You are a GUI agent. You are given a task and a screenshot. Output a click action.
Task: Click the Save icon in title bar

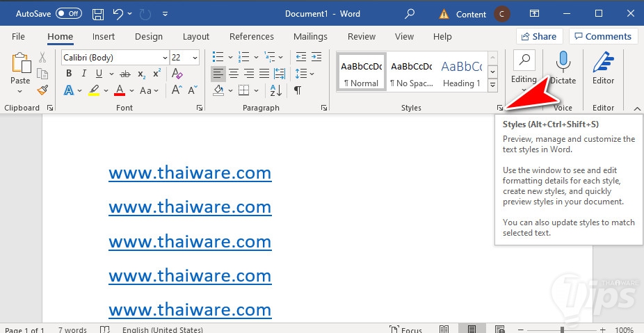point(98,14)
